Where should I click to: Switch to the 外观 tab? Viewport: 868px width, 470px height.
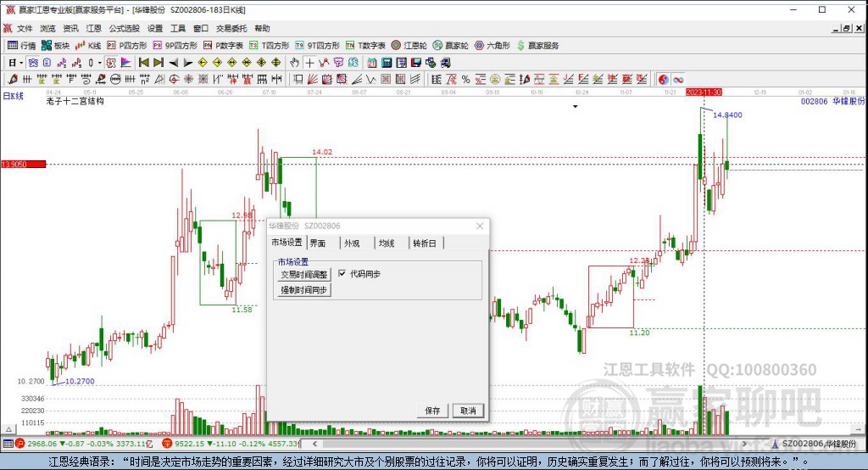[x=352, y=243]
